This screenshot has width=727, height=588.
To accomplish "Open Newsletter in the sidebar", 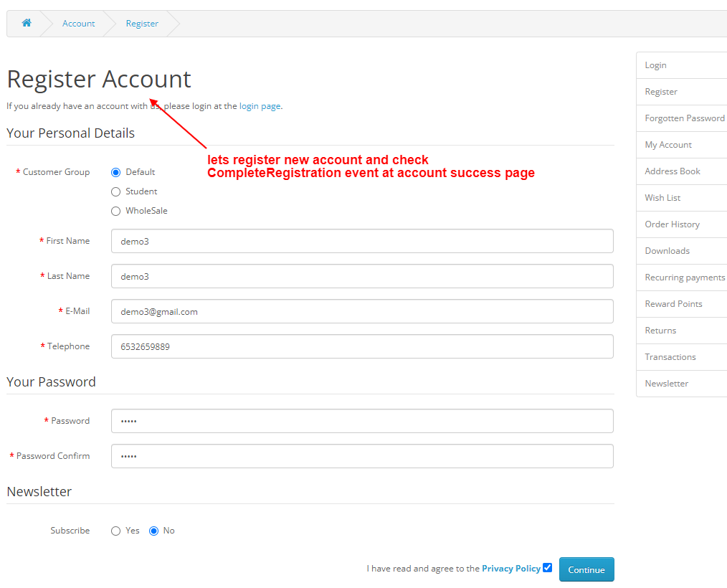I will (x=682, y=384).
